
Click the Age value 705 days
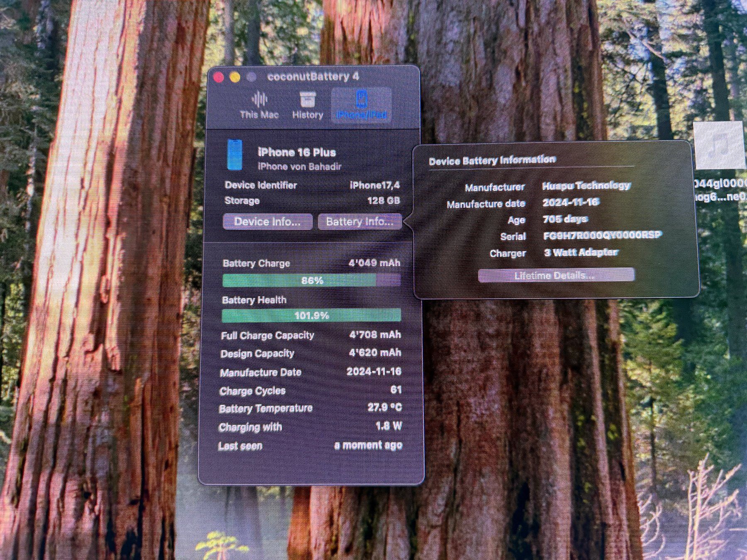click(565, 219)
